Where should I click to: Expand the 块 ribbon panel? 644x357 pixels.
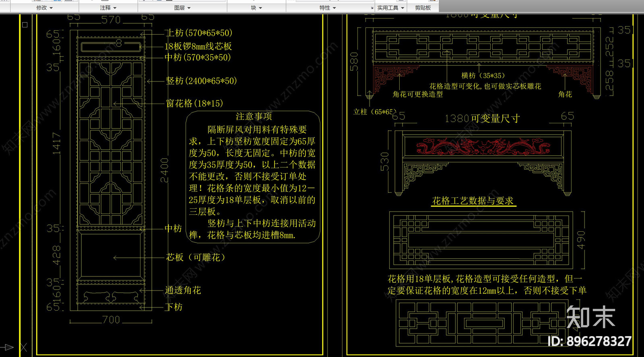256,8
